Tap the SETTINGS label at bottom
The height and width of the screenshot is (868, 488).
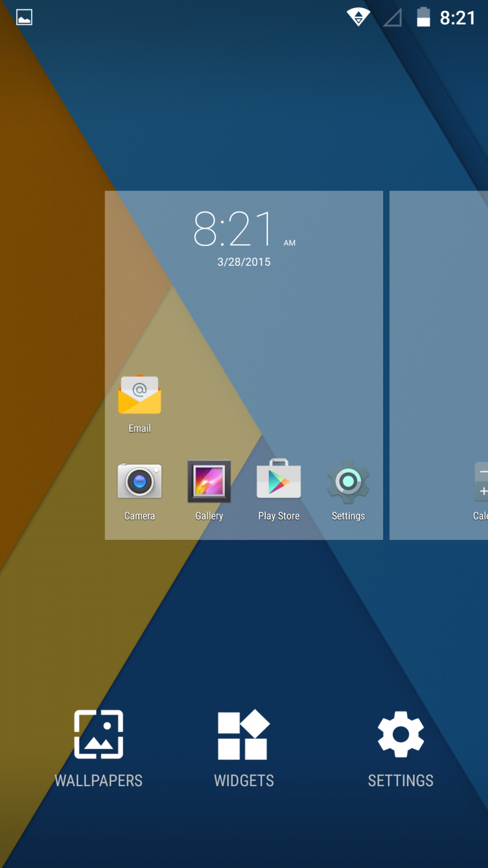click(401, 781)
